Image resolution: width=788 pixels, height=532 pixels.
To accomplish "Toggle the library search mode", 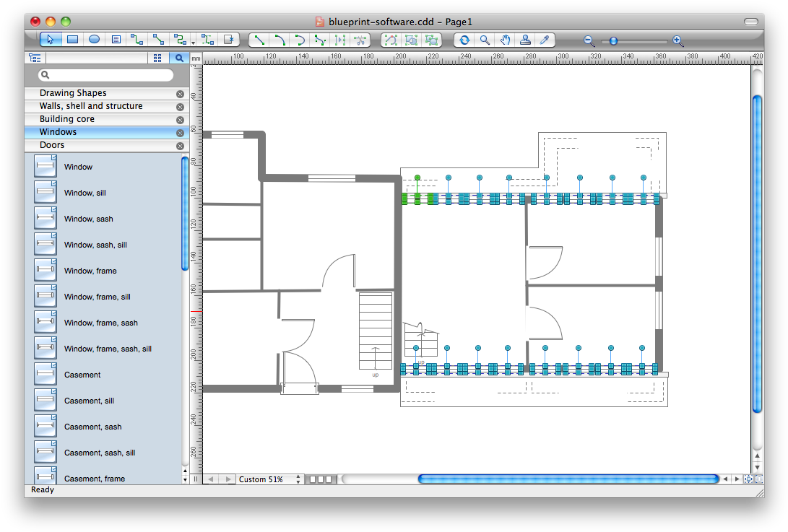I will (x=179, y=58).
